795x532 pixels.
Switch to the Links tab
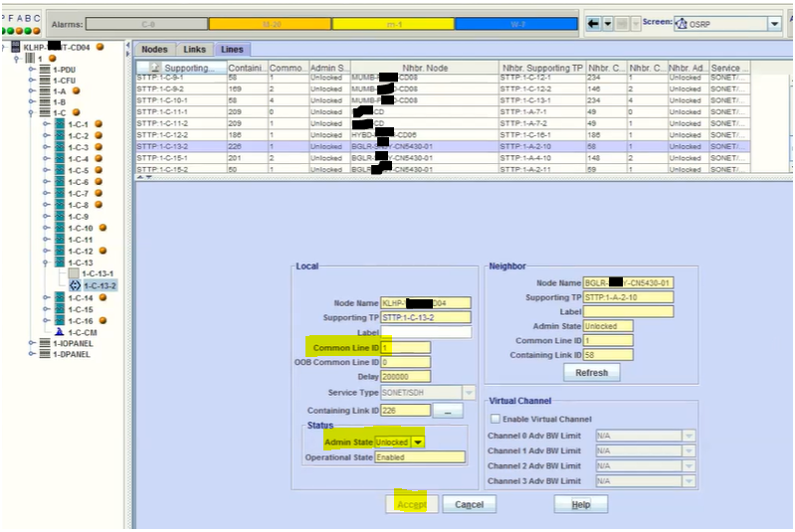pyautogui.click(x=195, y=49)
